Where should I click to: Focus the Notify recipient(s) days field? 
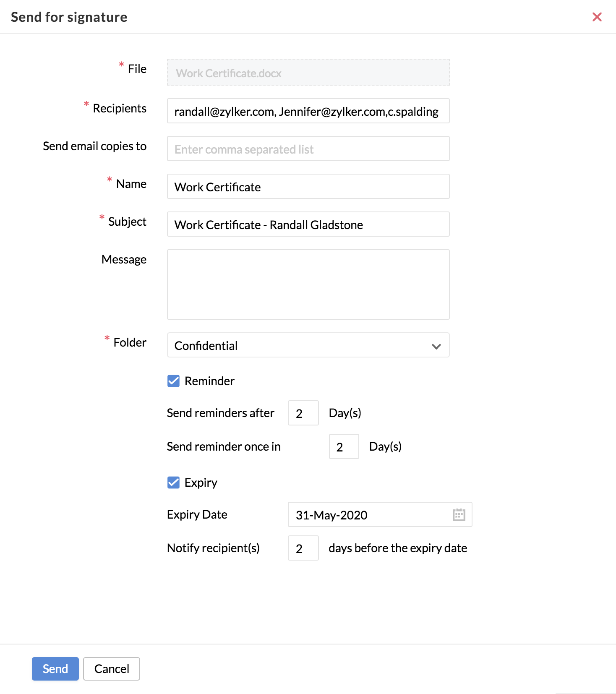pos(303,548)
